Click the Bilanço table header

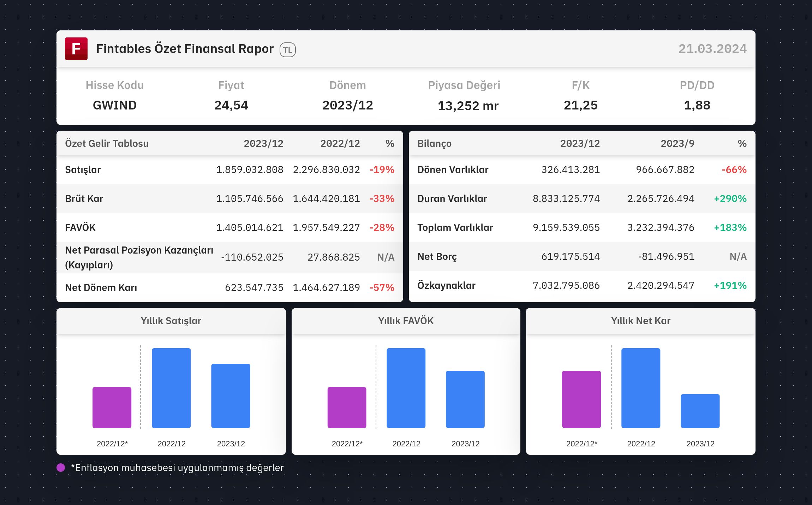pyautogui.click(x=434, y=143)
